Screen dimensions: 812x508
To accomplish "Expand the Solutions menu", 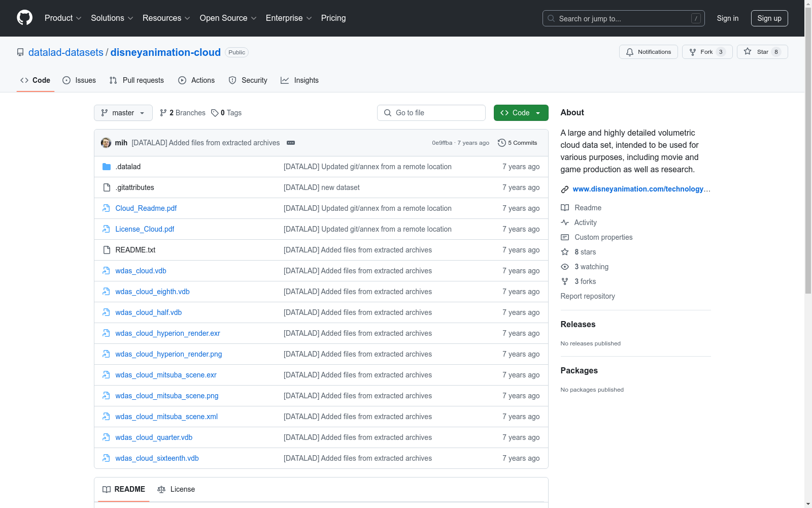I will [x=112, y=18].
